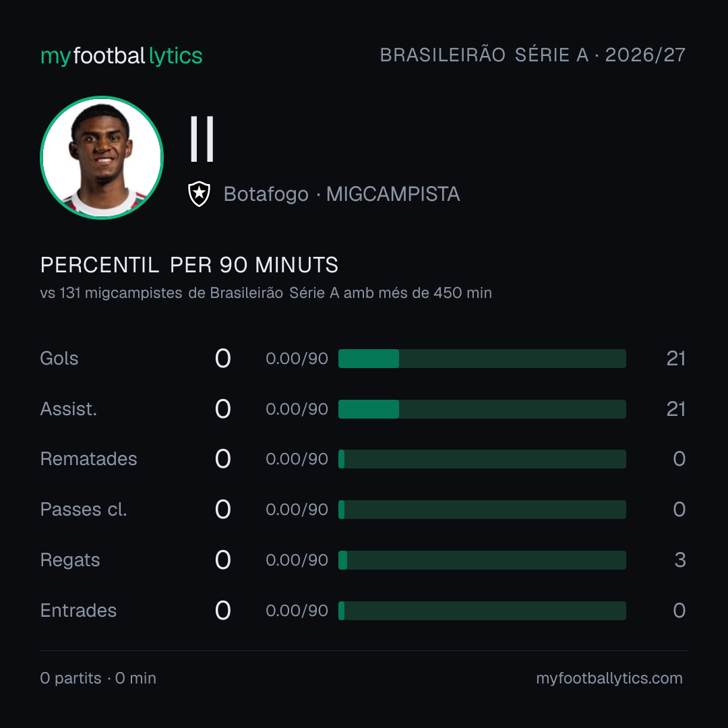Click the Botafogo club crest icon
The height and width of the screenshot is (728, 728).
click(199, 193)
